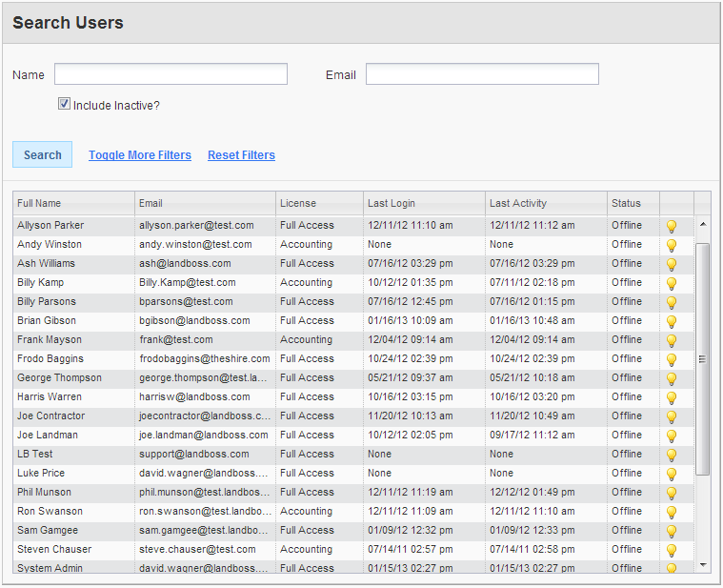Click the Reset Filters link
This screenshot has width=723, height=588.
[241, 155]
